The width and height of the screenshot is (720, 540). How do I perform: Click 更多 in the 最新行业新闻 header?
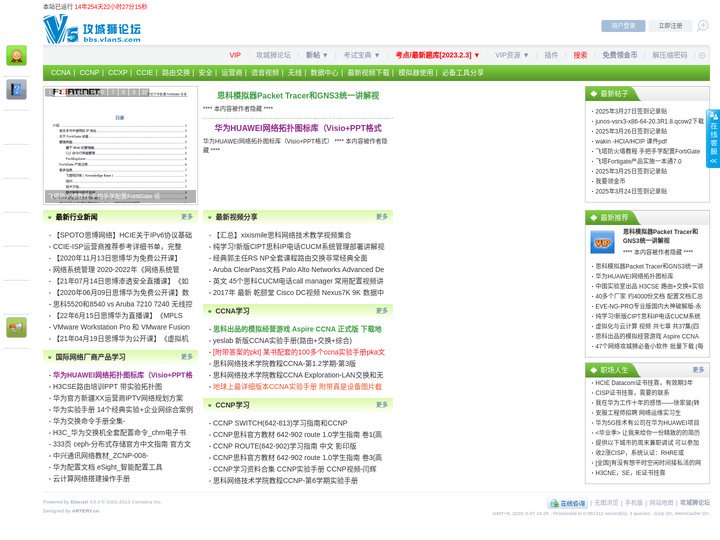[x=187, y=217]
